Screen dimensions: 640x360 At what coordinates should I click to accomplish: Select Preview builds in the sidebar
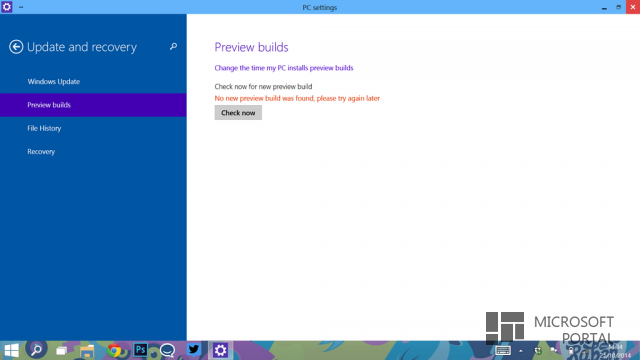[93, 105]
